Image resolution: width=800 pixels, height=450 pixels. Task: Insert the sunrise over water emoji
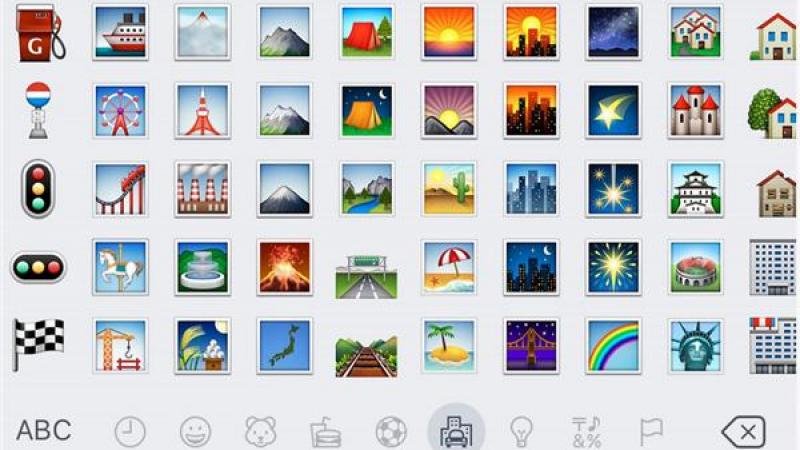(449, 32)
